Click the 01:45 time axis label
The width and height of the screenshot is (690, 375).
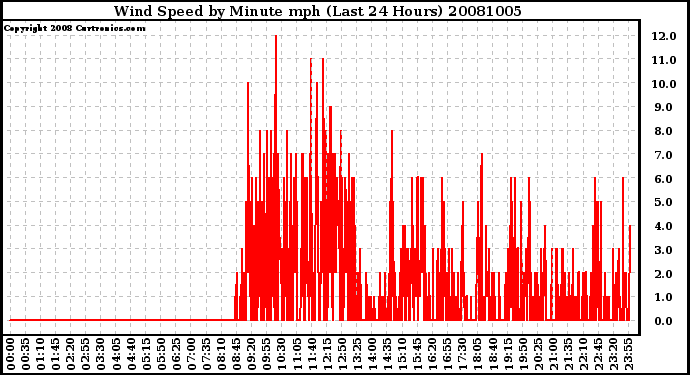(55, 354)
